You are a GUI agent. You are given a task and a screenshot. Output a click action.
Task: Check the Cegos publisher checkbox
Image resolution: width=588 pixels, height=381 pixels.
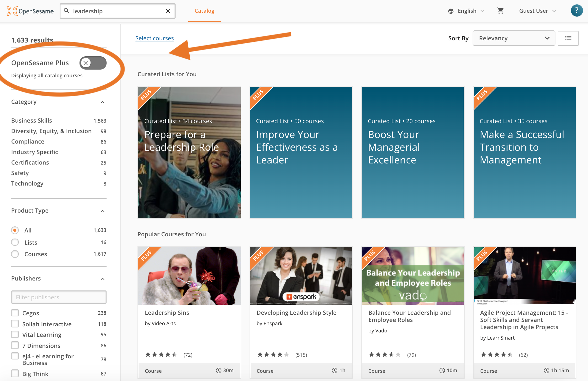[x=15, y=313]
